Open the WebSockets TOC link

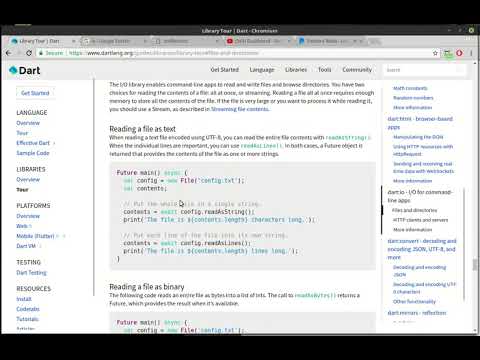click(423, 167)
